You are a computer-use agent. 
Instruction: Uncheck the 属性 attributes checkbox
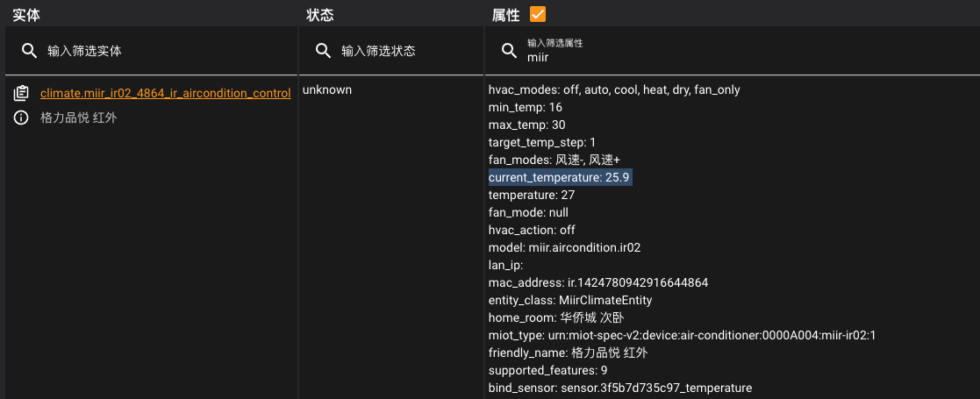pos(538,14)
